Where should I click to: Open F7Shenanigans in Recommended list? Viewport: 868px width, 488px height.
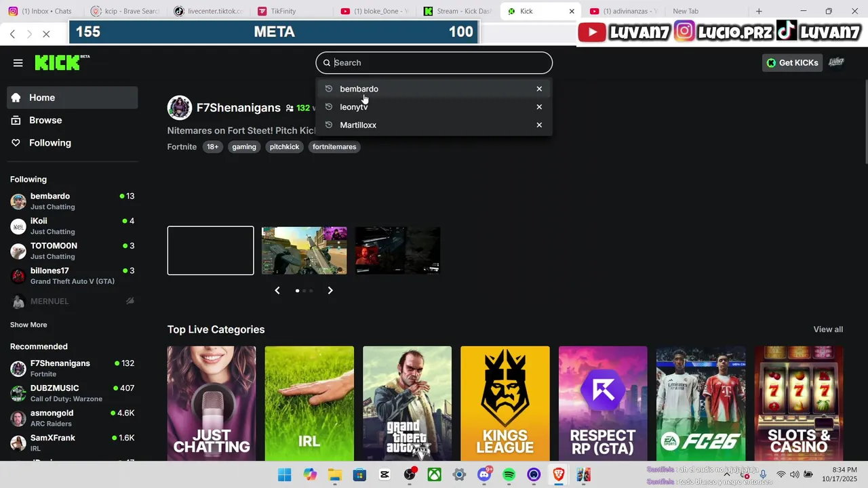[x=73, y=369]
